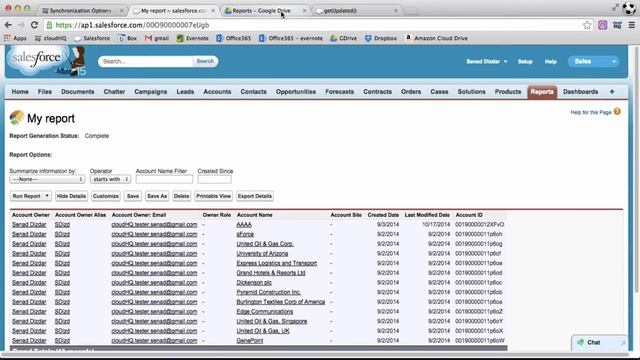Image resolution: width=640 pixels, height=360 pixels.
Task: Open the United Oil & Gas Corp. account
Action: coord(265,244)
